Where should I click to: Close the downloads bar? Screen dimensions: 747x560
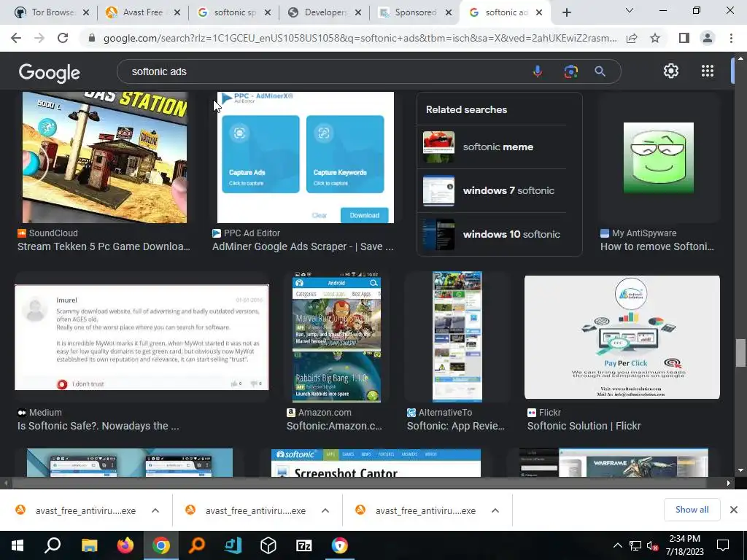click(734, 510)
